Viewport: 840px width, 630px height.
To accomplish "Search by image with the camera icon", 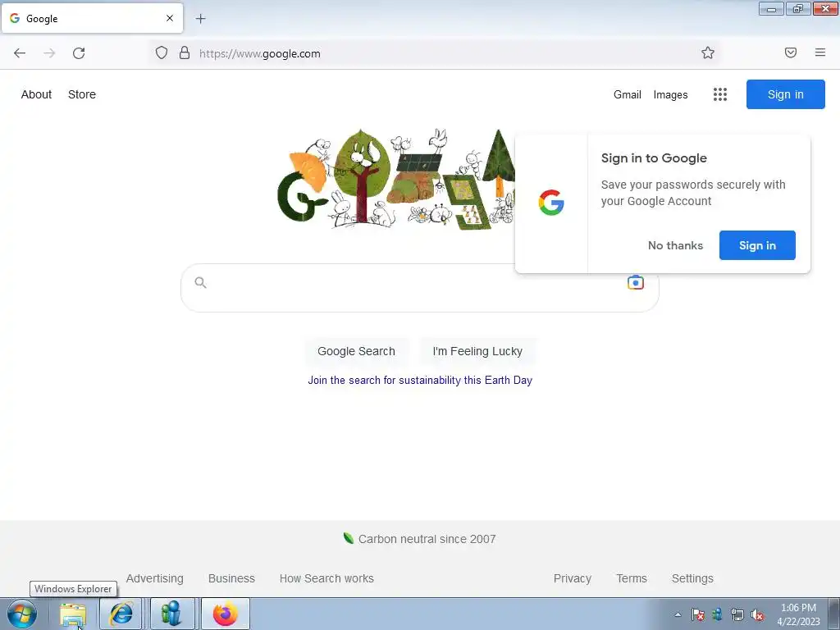I will pos(636,282).
